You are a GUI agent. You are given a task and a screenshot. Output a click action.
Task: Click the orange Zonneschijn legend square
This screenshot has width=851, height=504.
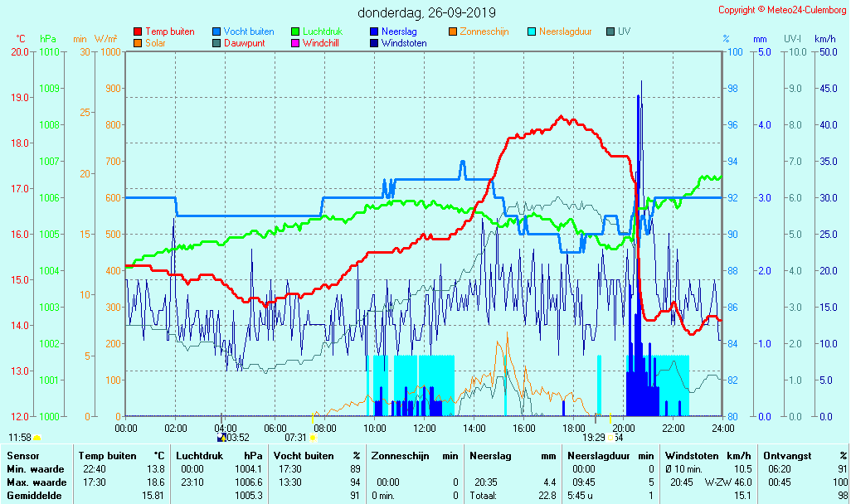click(x=453, y=31)
